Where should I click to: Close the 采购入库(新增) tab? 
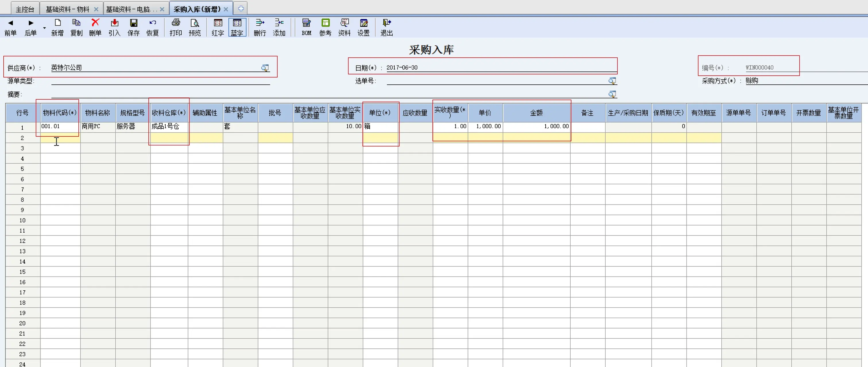click(226, 9)
